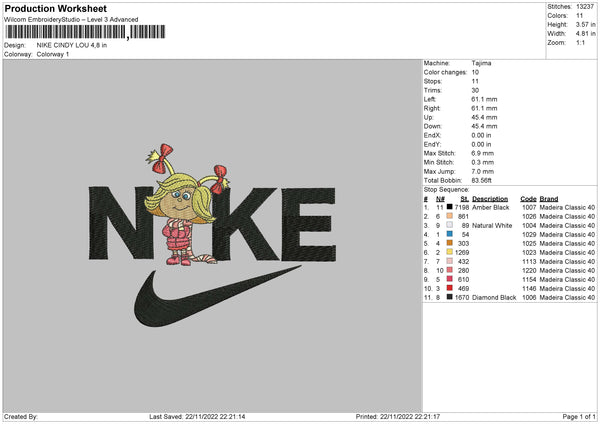The height and width of the screenshot is (424, 600).
Task: Click the 'Created By:' footer label
Action: [21, 416]
